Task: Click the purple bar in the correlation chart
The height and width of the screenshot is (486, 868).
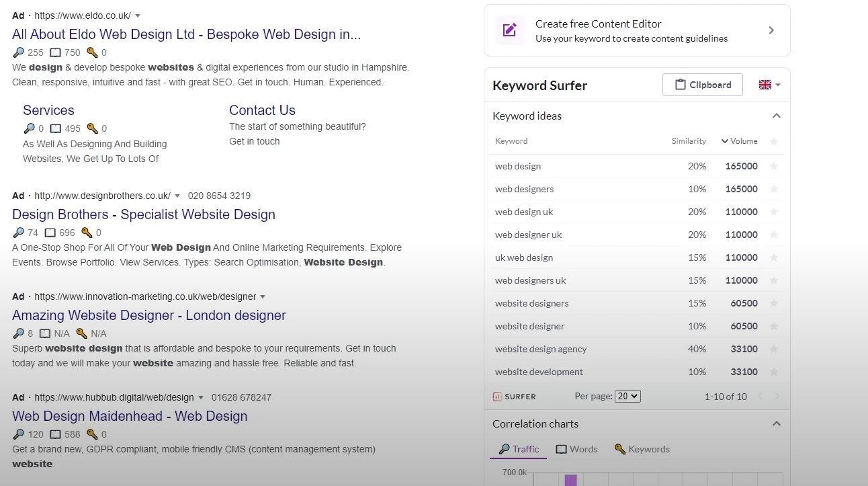Action: [x=570, y=480]
